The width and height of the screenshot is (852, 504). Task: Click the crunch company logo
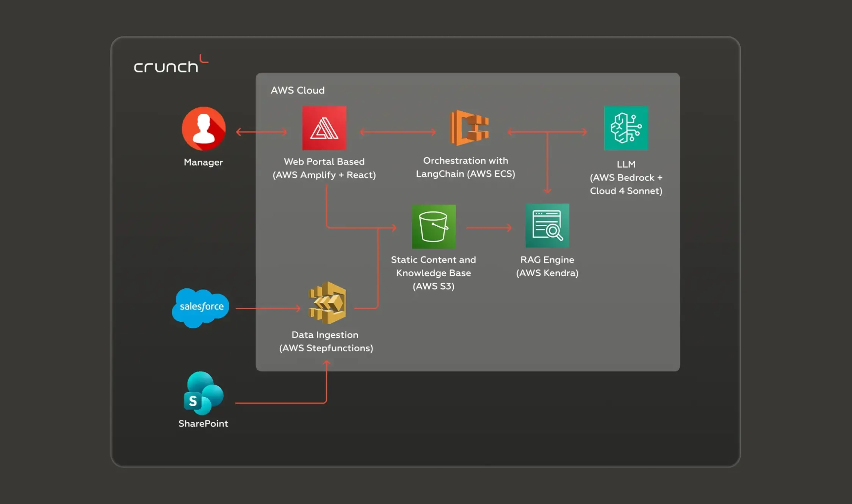tap(171, 64)
